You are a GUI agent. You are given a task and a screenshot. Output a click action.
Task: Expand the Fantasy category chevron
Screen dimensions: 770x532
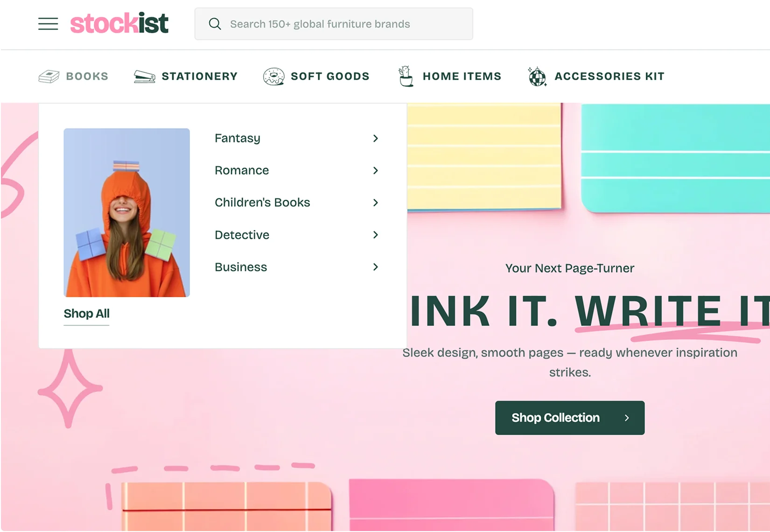point(375,138)
